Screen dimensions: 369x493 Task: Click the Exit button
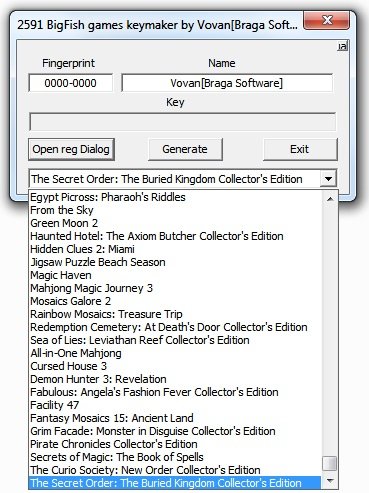pos(300,149)
